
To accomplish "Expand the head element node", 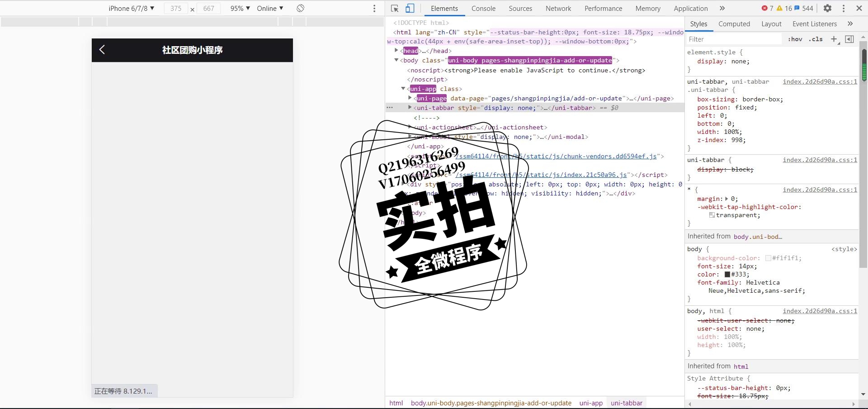I will (x=396, y=51).
